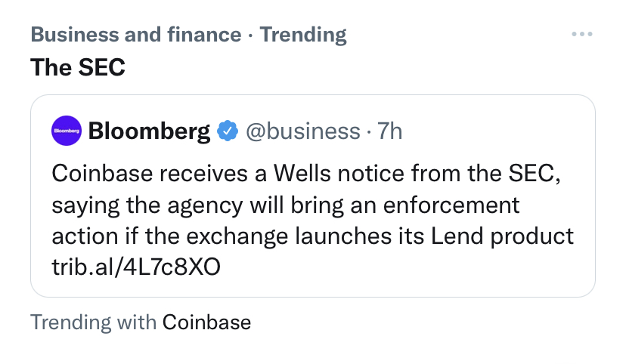Click the Trending label in header
Image resolution: width=626 pixels, height=364 pixels.
303,35
